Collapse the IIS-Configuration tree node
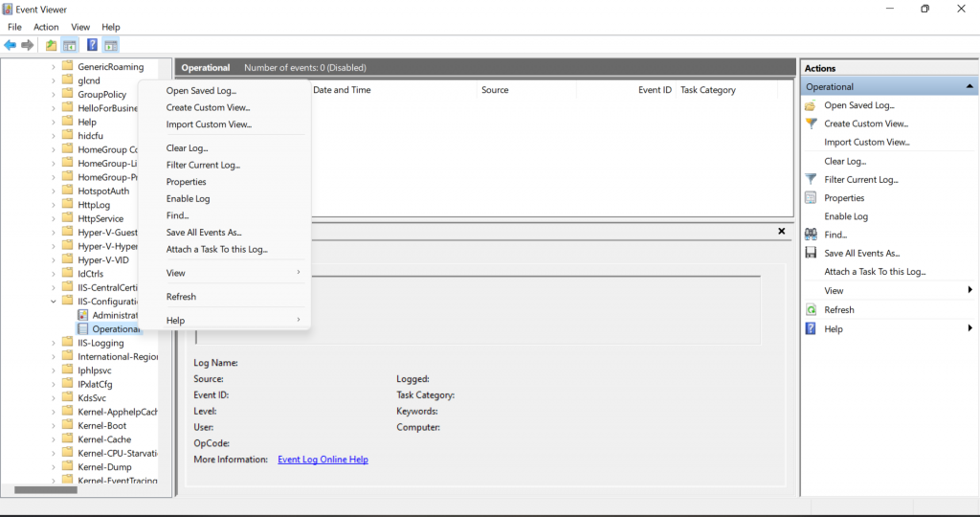The height and width of the screenshot is (517, 980). (54, 302)
